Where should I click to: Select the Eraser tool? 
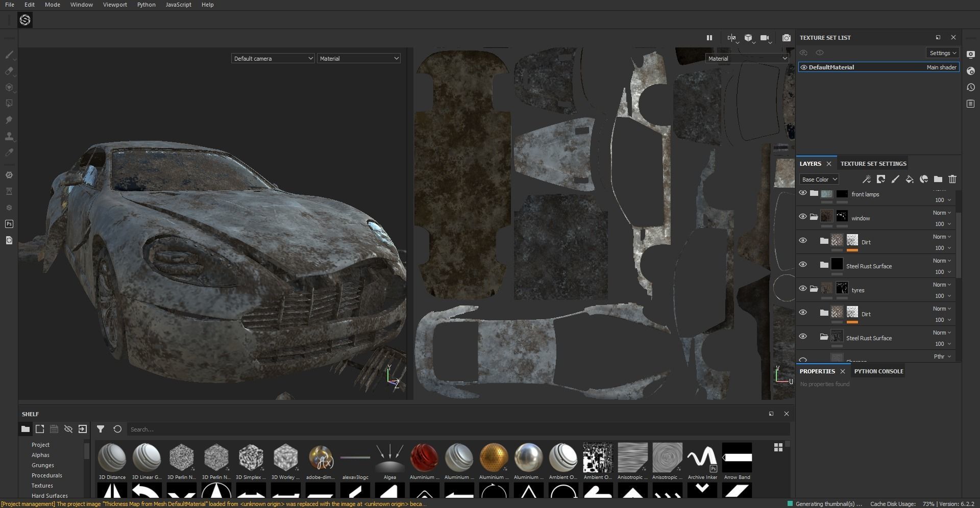[x=9, y=71]
